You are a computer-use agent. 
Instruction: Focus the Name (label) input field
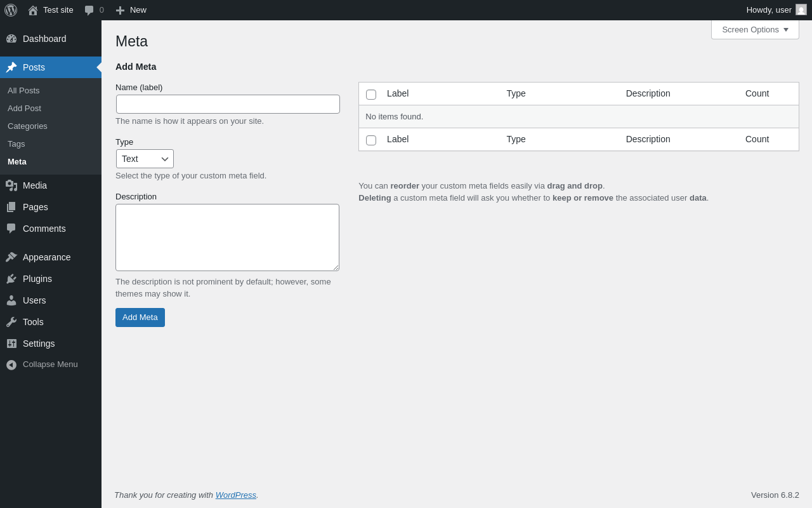click(228, 104)
